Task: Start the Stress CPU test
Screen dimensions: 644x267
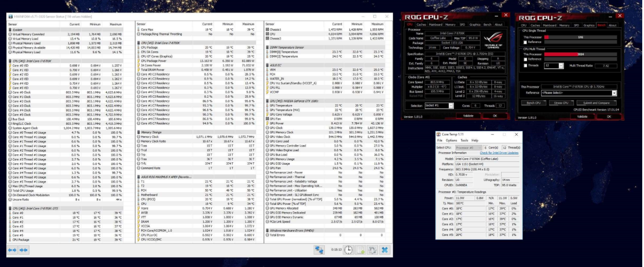Action: [x=561, y=103]
